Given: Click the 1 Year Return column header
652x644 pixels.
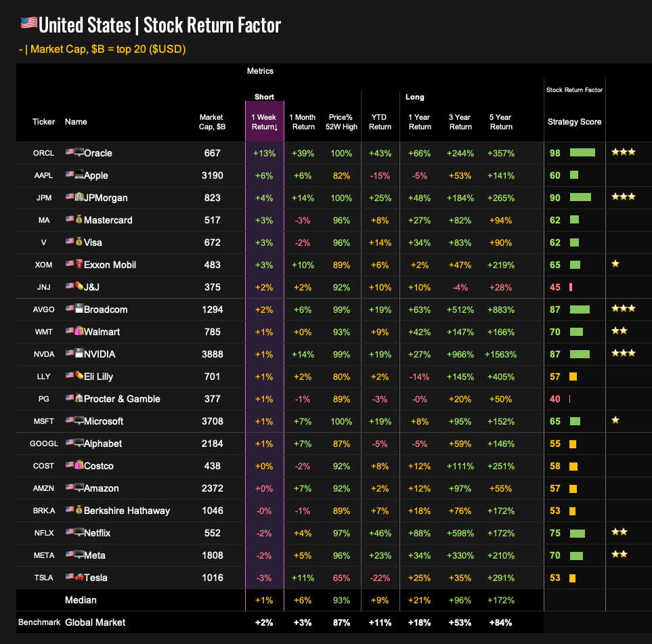Looking at the screenshot, I should click(x=420, y=122).
